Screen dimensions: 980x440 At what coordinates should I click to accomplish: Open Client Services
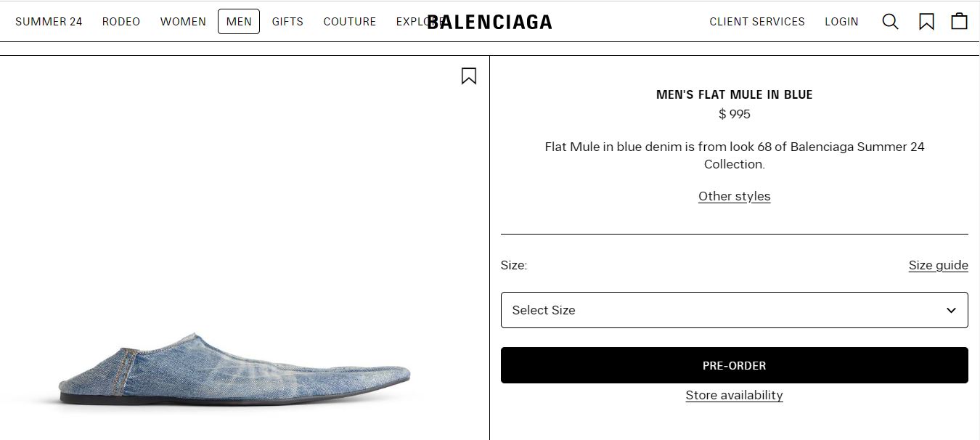[757, 22]
